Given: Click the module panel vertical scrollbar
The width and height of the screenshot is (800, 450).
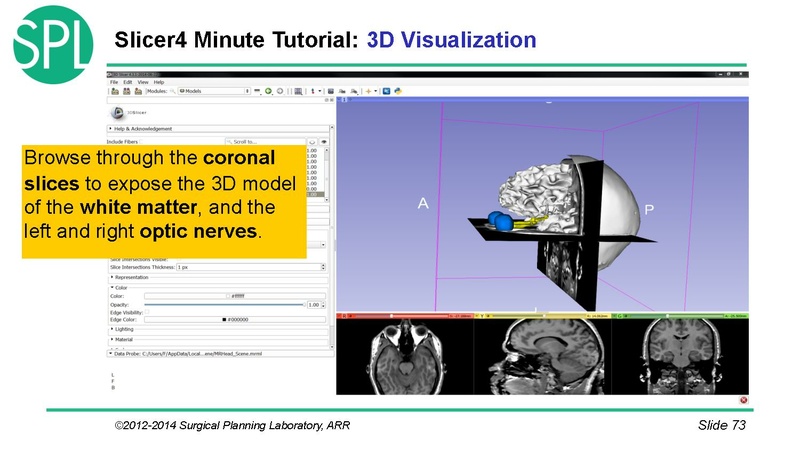Looking at the screenshot, I should pos(332,237).
